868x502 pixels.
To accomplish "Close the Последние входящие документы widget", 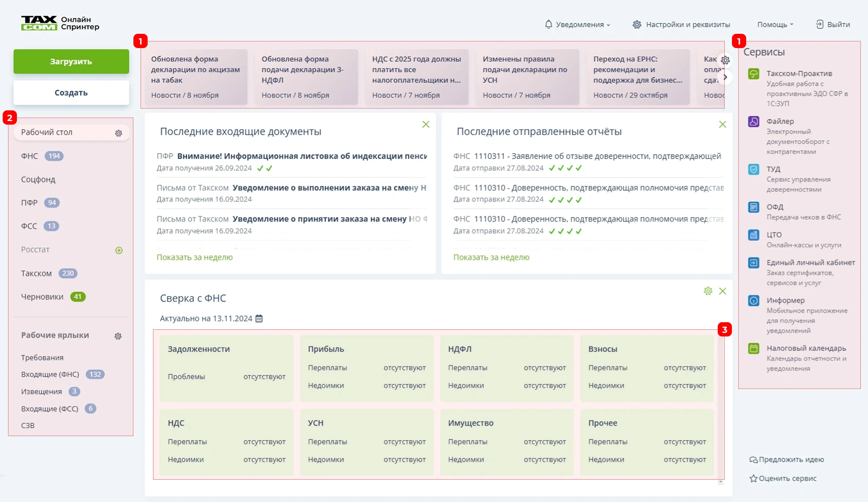I will 426,124.
